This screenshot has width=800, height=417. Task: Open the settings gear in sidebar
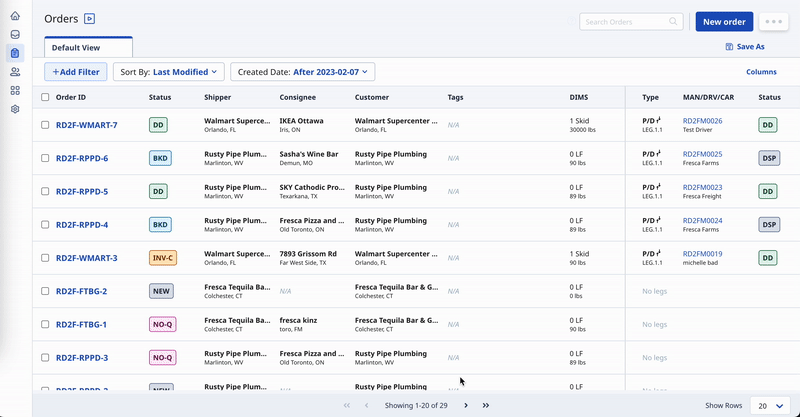click(x=15, y=109)
